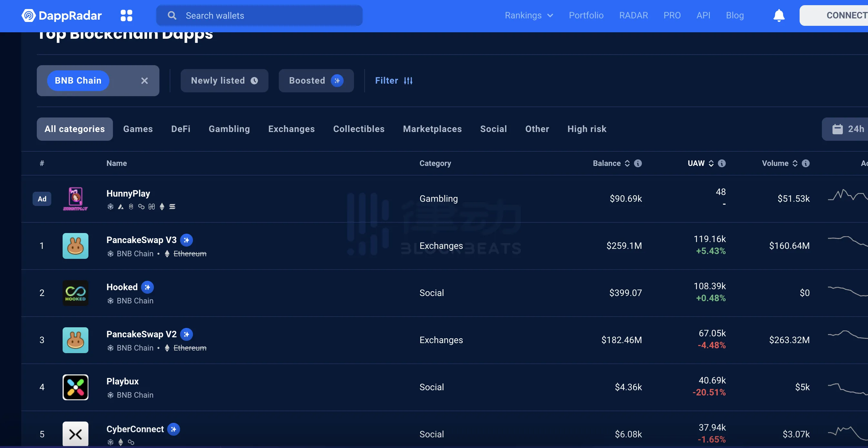The width and height of the screenshot is (868, 448).
Task: Select the Gambling category tab
Action: (229, 128)
